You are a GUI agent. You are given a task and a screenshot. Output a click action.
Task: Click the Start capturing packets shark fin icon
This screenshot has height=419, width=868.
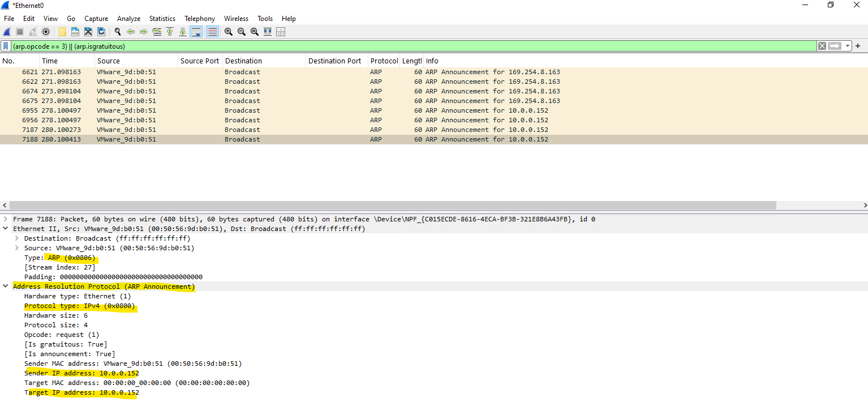[x=7, y=32]
